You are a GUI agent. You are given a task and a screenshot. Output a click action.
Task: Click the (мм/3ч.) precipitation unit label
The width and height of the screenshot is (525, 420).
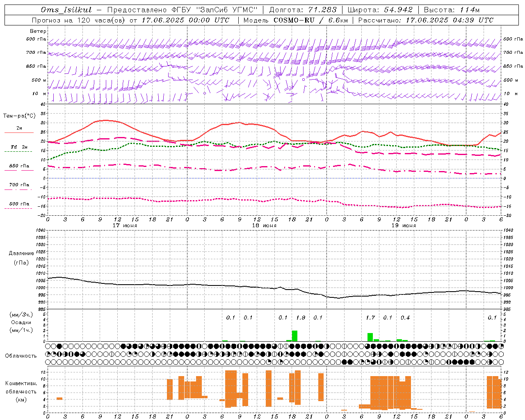21,315
